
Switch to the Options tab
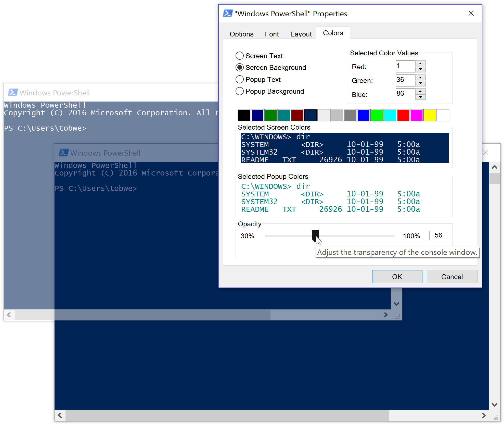[241, 34]
